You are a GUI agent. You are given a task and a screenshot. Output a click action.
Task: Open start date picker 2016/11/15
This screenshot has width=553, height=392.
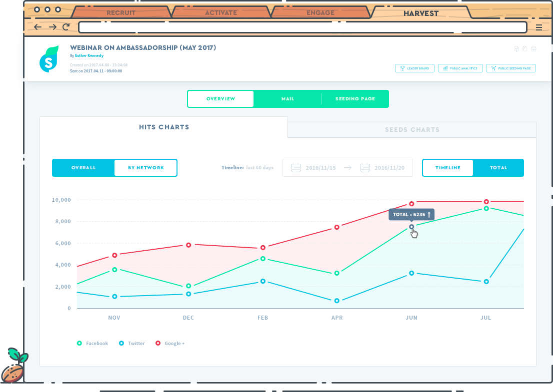pos(314,168)
